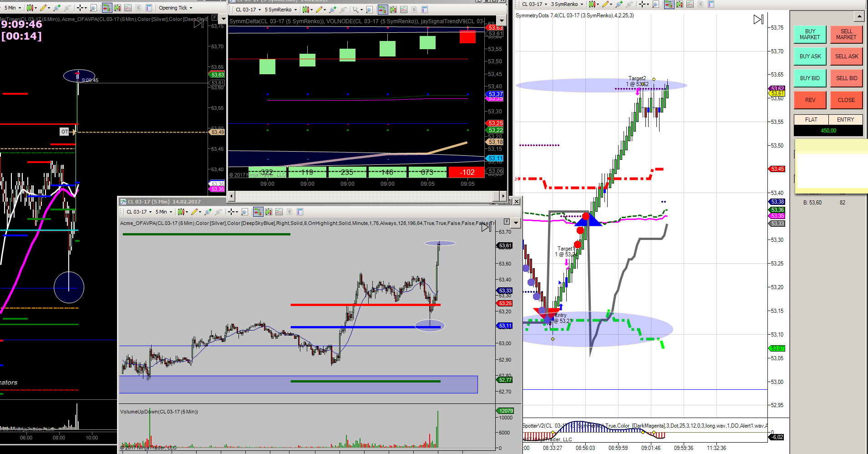Choose the arrow pointer tool in the 5 SymRenko toolbar
868x454 pixels.
click(355, 10)
